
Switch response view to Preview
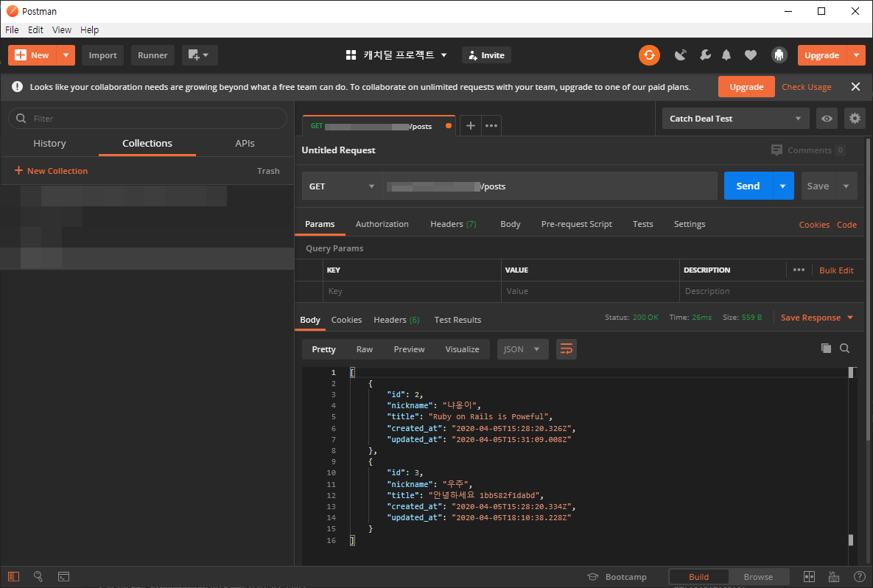409,349
